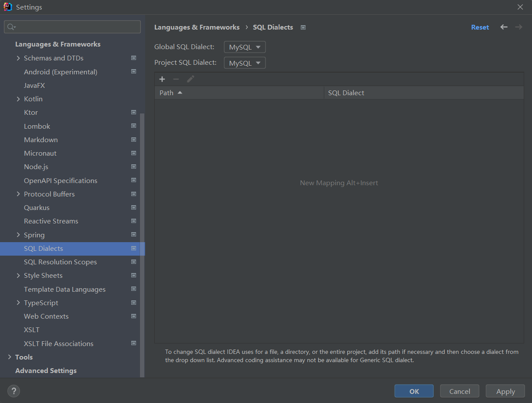
Task: Click project icon next to Lombok
Action: coord(134,126)
